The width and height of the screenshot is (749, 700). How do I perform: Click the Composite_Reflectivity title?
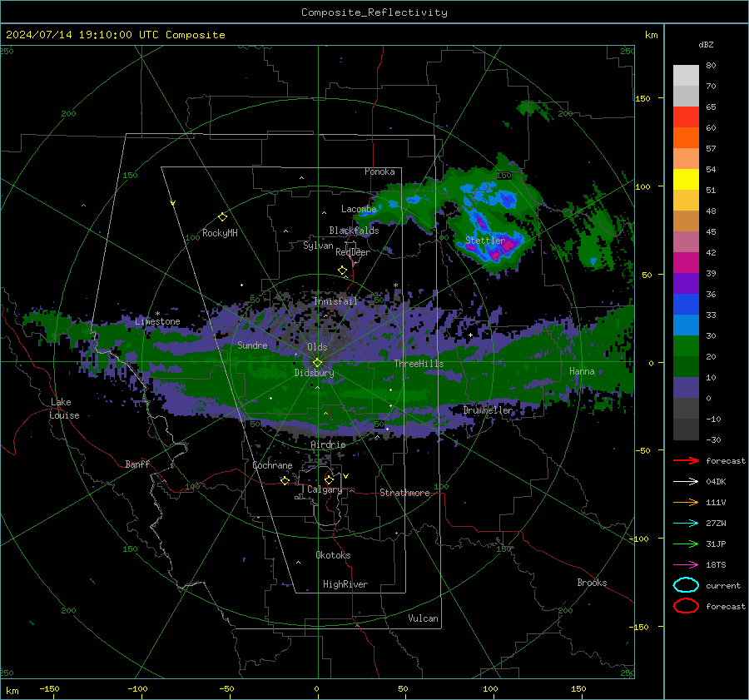pyautogui.click(x=374, y=12)
